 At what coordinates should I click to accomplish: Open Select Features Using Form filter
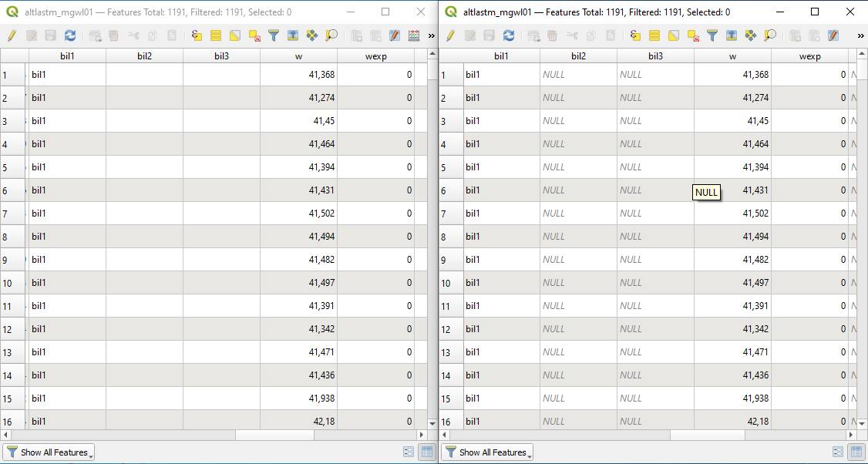(272, 36)
